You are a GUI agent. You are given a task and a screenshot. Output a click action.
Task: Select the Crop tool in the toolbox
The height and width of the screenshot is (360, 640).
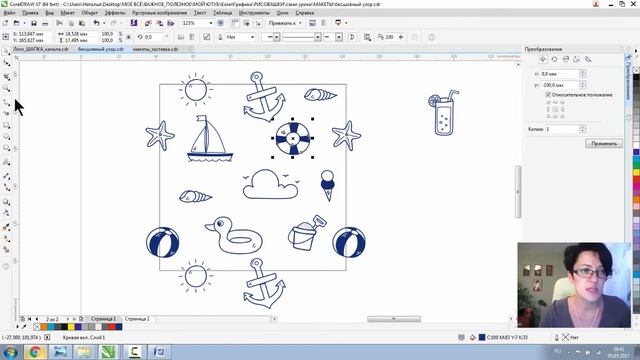pos(6,76)
